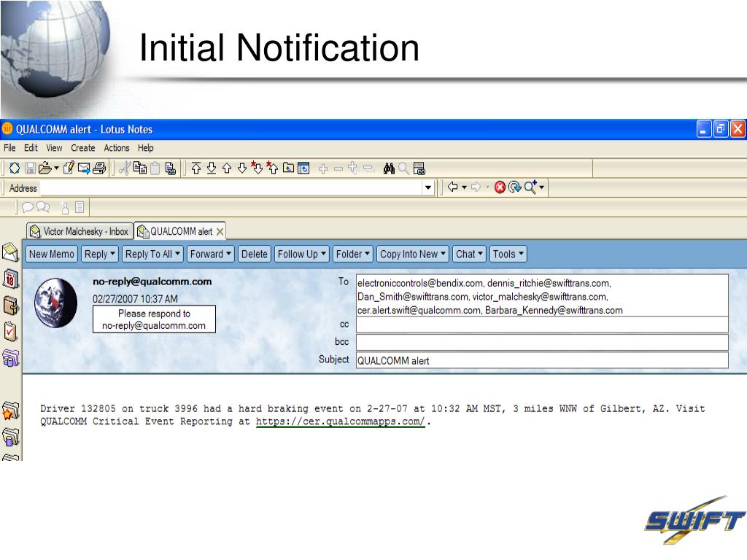Click the navigate to top arrow icon

(196, 168)
